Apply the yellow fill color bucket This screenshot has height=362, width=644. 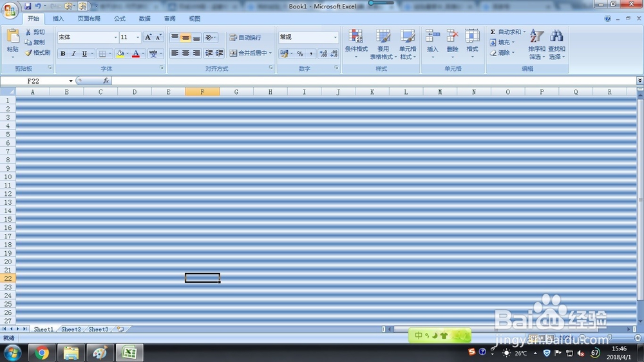pyautogui.click(x=120, y=53)
